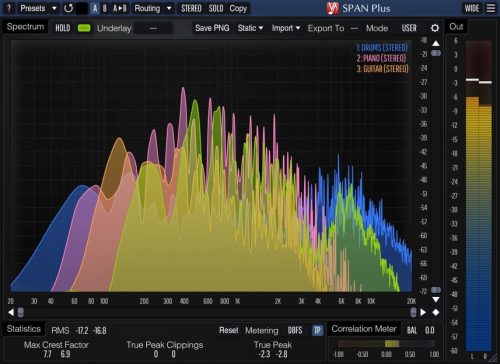Click the left arrow of frequency scrollbar
500x364 pixels.
pos(11,312)
